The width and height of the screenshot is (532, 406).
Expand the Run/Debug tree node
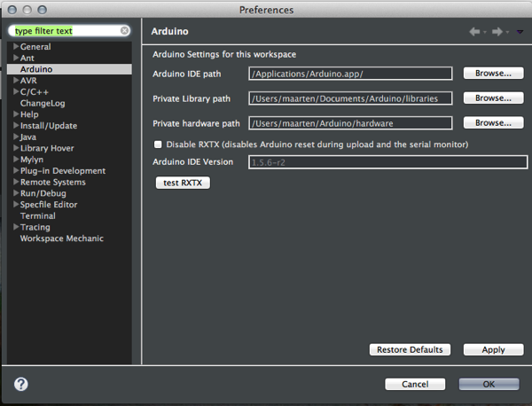click(16, 193)
